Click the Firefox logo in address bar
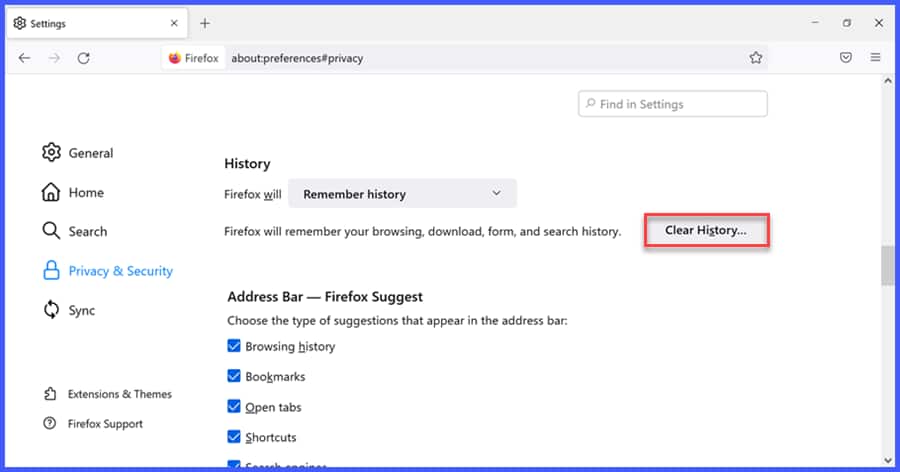 click(x=176, y=58)
